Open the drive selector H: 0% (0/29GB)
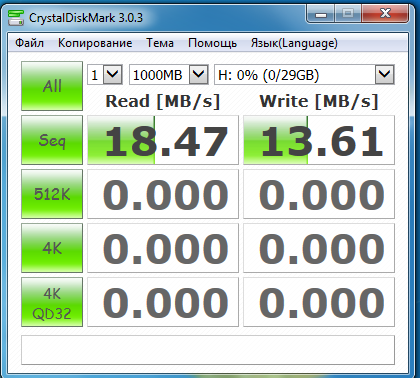The image size is (420, 378). pyautogui.click(x=304, y=74)
